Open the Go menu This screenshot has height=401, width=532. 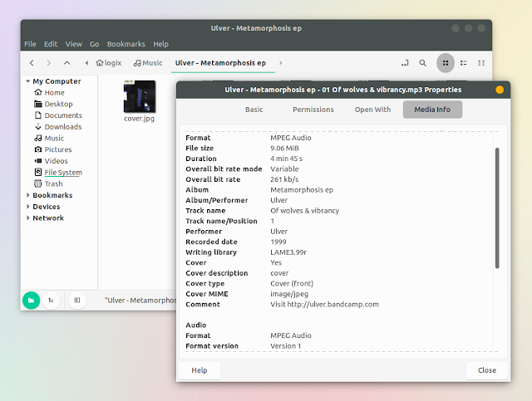point(94,44)
